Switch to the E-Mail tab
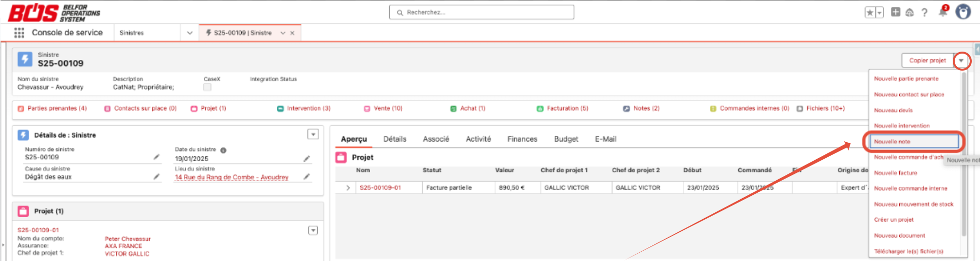This screenshot has height=261, width=980. click(606, 139)
